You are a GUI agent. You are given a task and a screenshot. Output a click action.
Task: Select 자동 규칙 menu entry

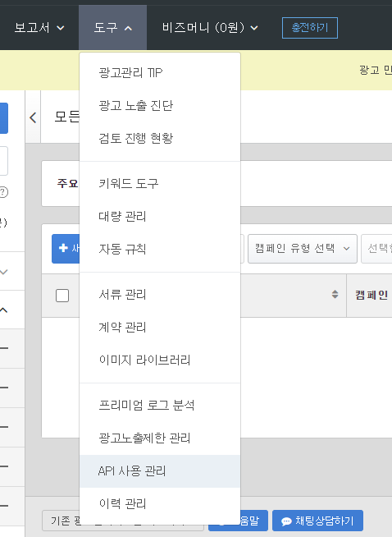160,249
